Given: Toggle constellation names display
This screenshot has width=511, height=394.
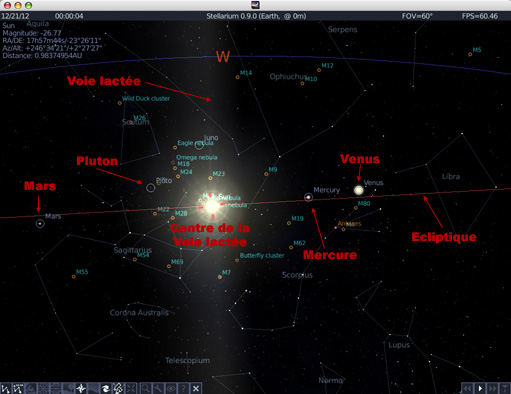Looking at the screenshot, I should [18, 388].
